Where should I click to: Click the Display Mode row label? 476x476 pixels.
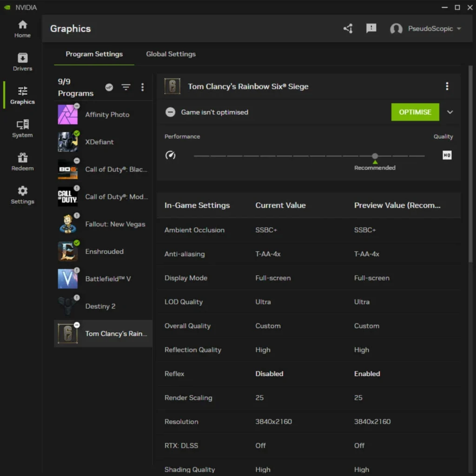186,278
